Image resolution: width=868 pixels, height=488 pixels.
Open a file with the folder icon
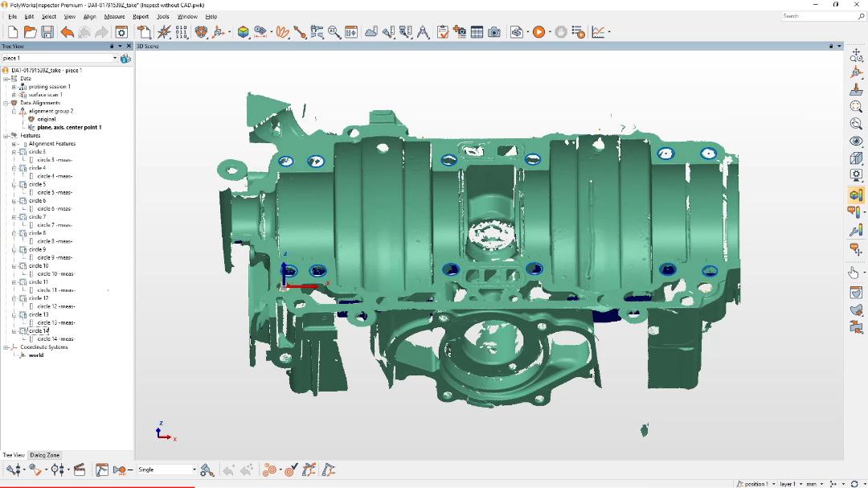[30, 32]
